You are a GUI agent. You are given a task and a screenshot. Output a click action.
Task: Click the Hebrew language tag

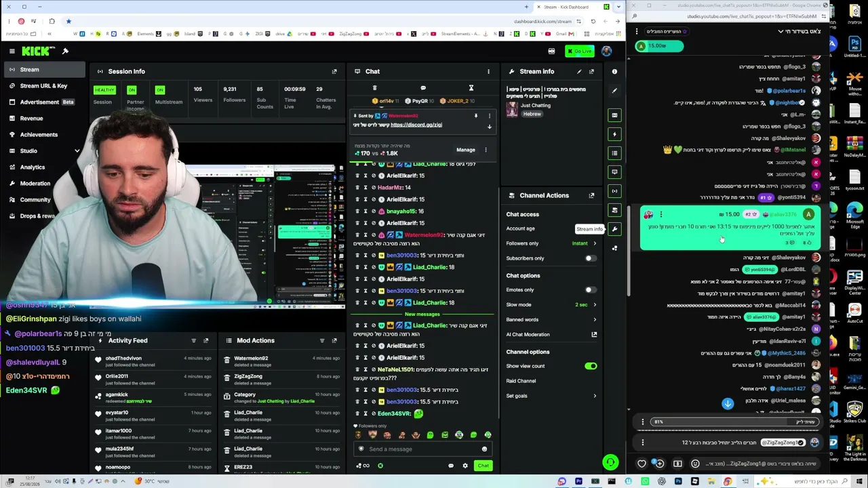click(532, 114)
